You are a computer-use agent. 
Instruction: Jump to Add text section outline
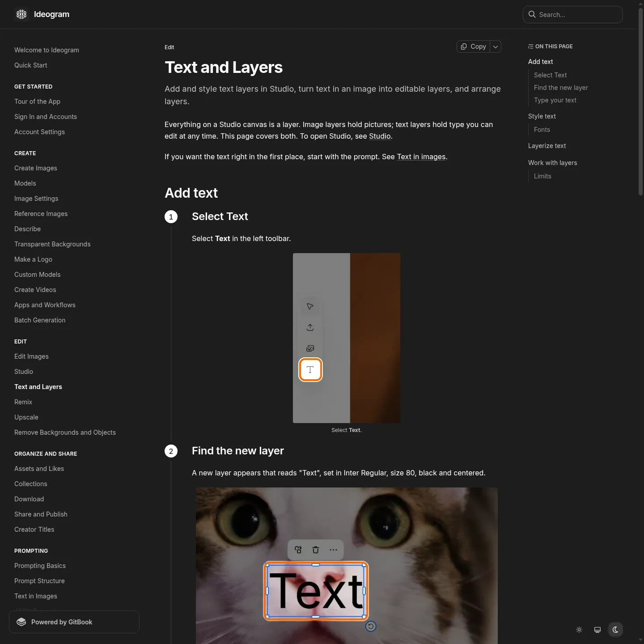540,62
